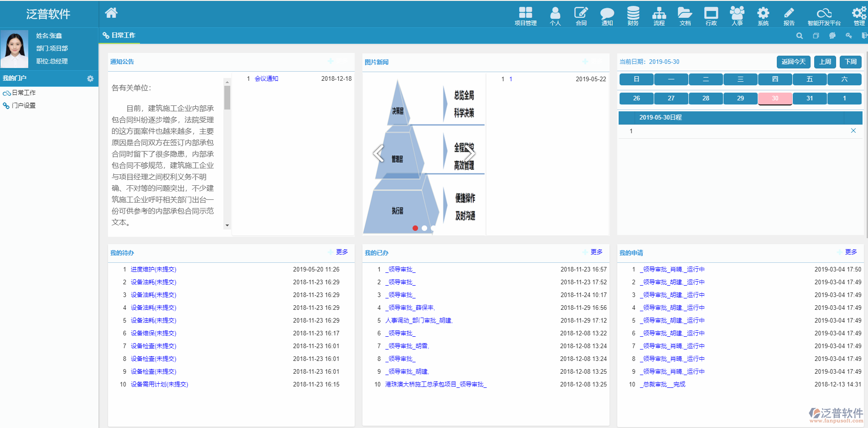Viewport: 868px width, 428px height.
Task: Select the second carousel indicator dot
Action: (424, 228)
